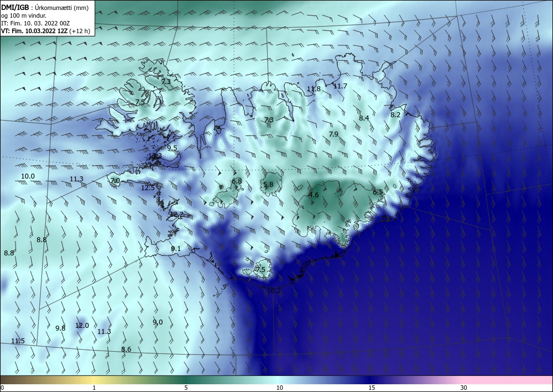Select the 8.2 value label
This screenshot has width=553, height=392.
click(396, 114)
